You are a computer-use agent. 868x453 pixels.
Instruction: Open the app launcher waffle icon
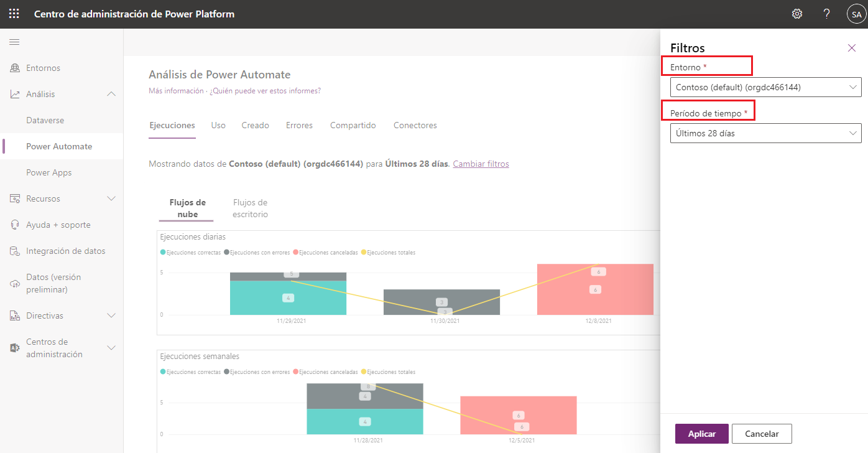pos(14,14)
